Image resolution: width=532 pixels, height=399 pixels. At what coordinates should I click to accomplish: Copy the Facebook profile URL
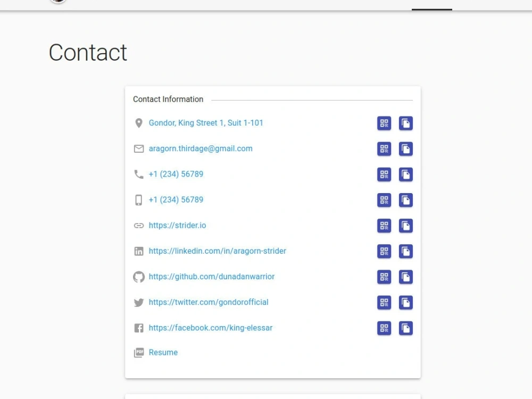(406, 328)
